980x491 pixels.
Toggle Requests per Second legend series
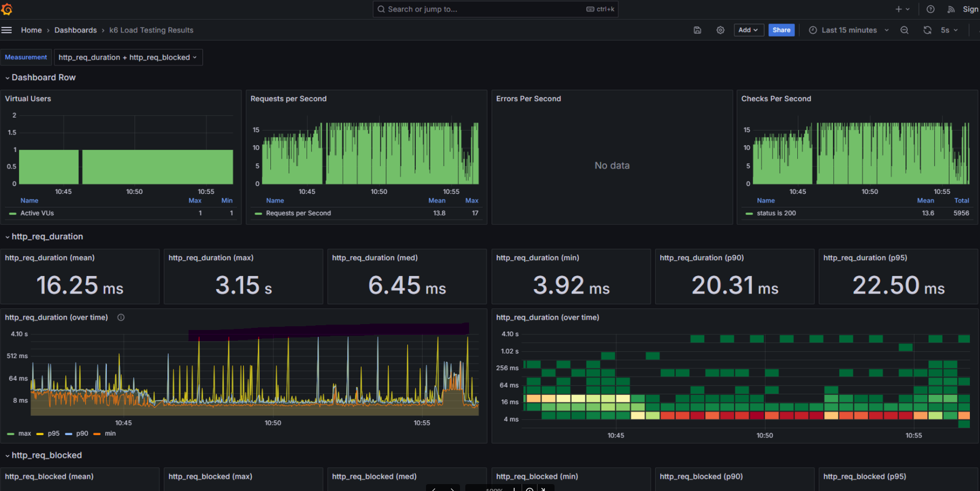tap(299, 213)
